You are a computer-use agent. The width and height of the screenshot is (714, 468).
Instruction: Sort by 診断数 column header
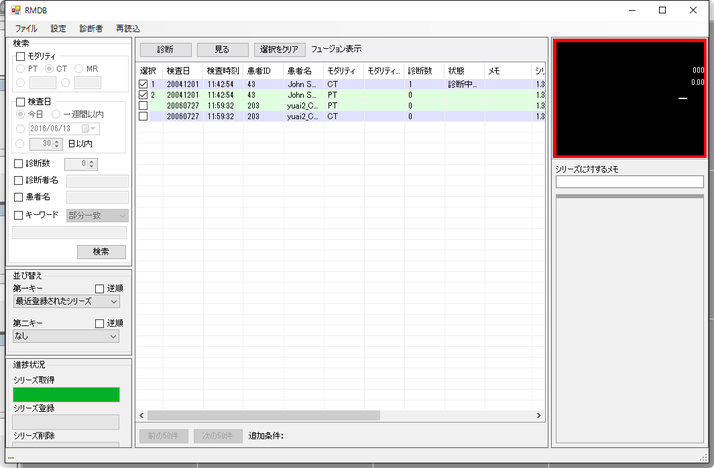[424, 71]
